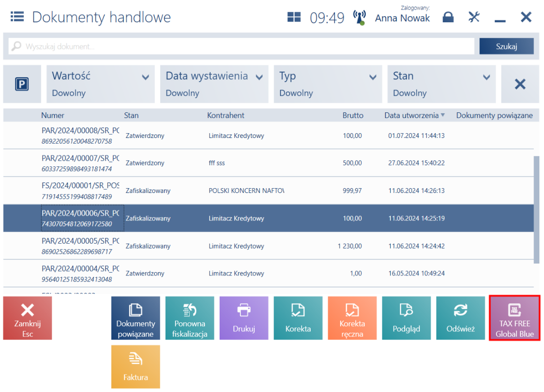This screenshot has height=392, width=544.
Task: Open the Stan filter dropdown
Action: point(441,84)
